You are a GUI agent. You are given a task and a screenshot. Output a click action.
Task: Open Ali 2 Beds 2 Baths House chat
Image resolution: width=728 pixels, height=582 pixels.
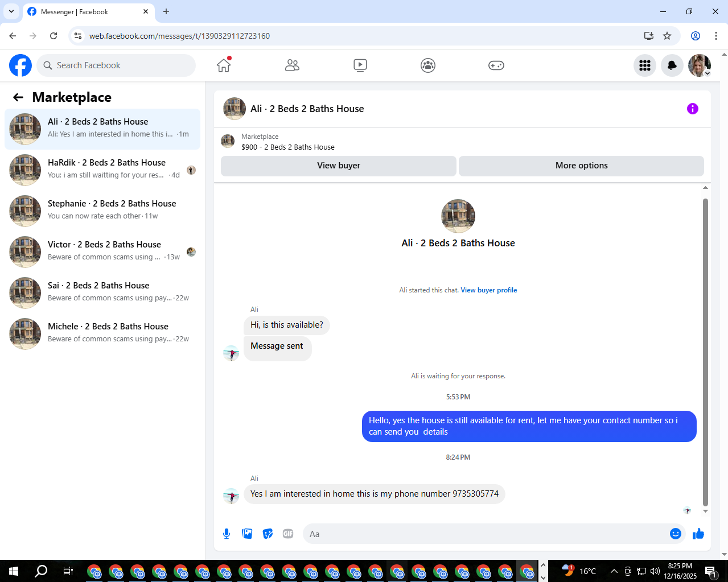(x=102, y=129)
